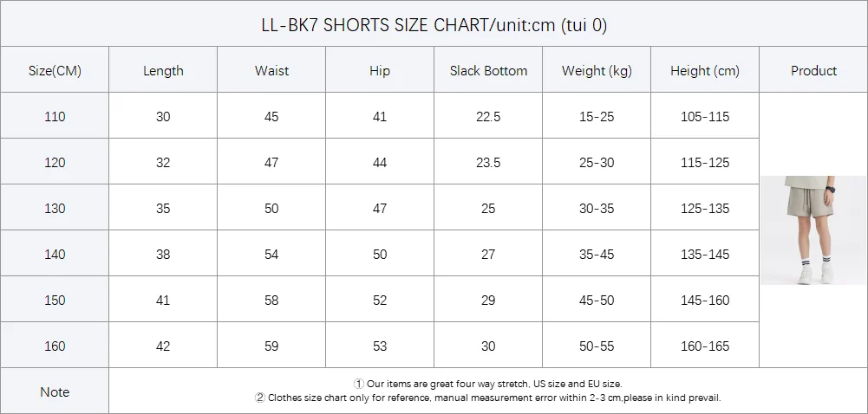Click the 105-115 height cell

click(x=705, y=117)
